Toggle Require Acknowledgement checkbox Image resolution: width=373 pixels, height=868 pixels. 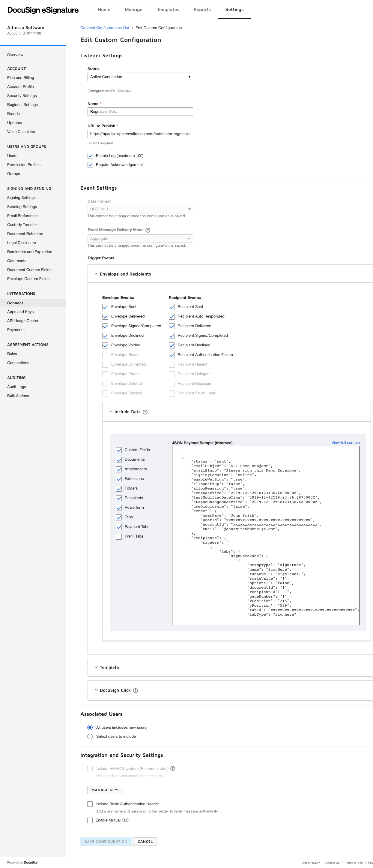90,165
